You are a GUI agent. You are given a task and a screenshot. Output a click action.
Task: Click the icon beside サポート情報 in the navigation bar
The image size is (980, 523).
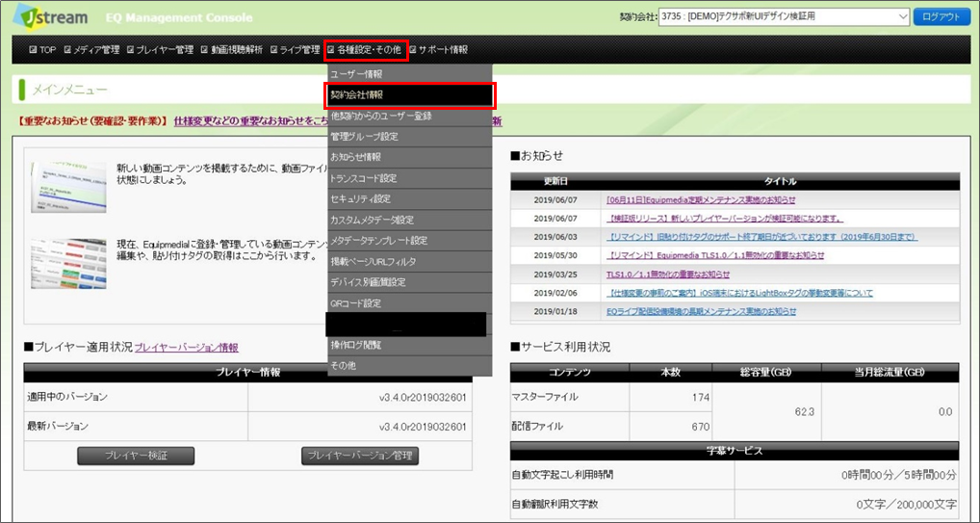(413, 49)
